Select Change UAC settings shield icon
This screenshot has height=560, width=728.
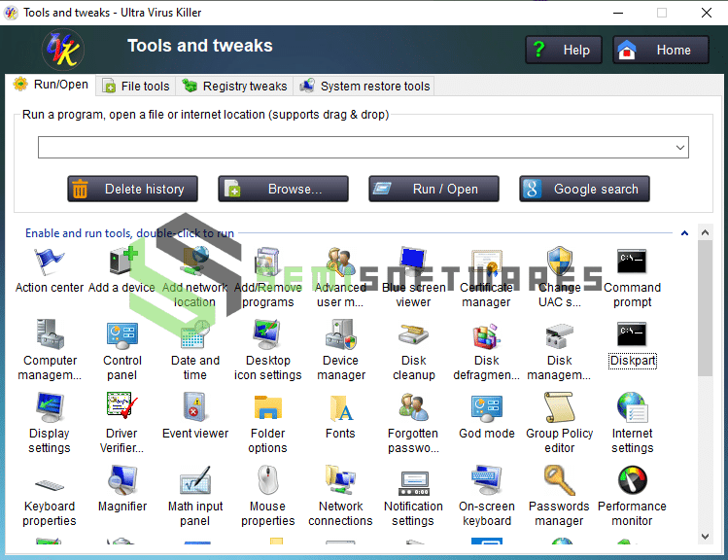tap(560, 261)
